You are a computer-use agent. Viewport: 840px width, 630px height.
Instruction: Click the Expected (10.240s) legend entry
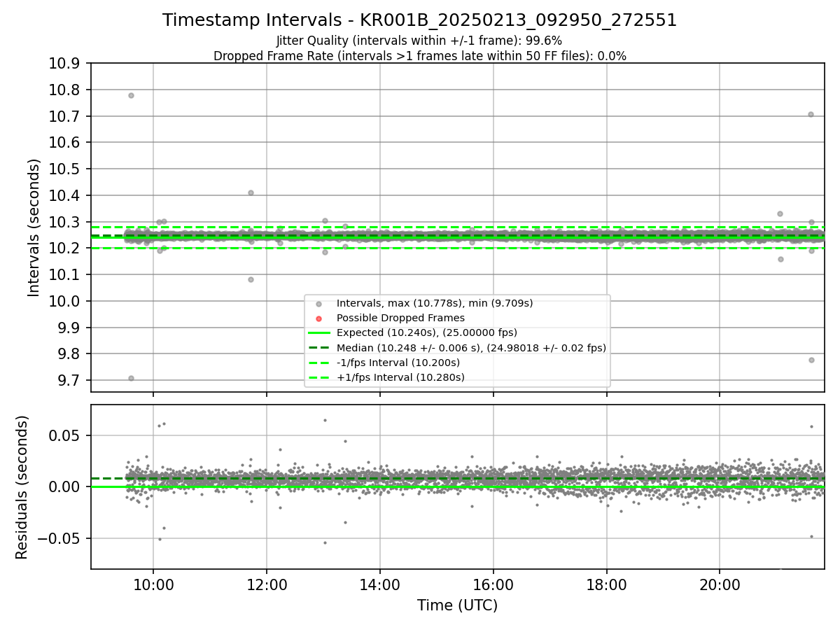[x=427, y=332]
